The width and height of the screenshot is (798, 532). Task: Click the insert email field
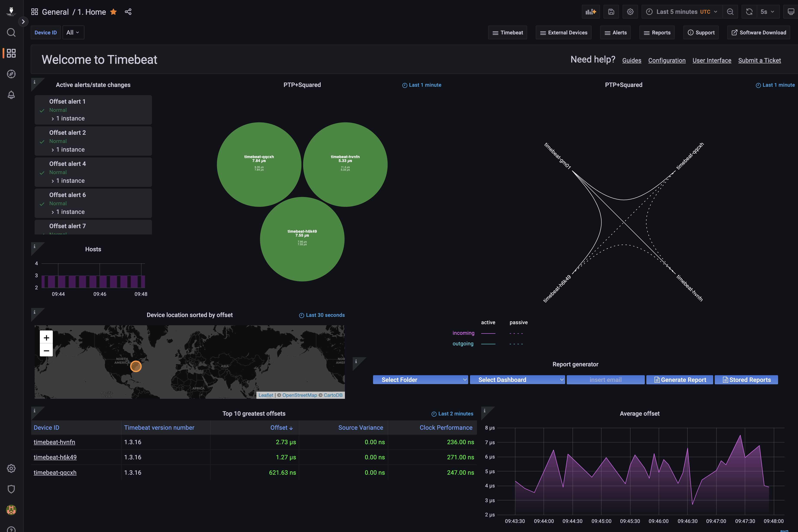click(606, 380)
